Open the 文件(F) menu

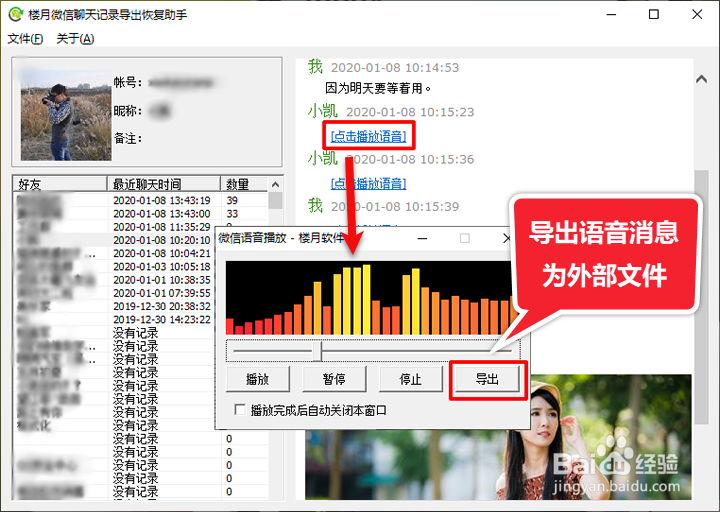pyautogui.click(x=25, y=39)
